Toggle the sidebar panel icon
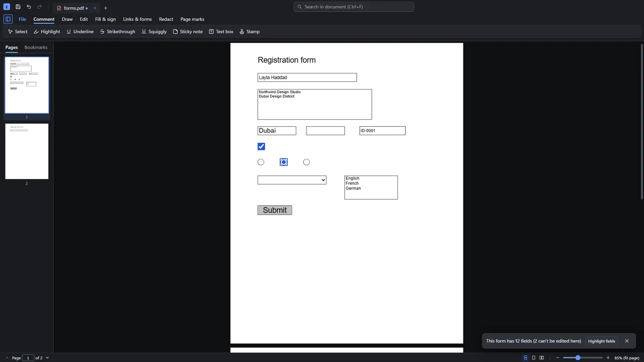Screen dimensions: 644x362 [8, 19]
